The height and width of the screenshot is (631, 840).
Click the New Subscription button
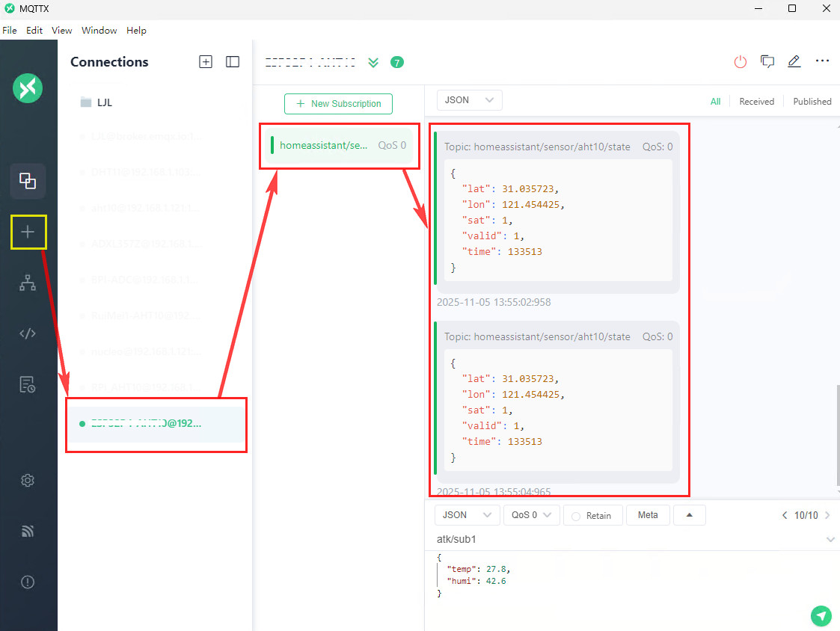(x=338, y=104)
